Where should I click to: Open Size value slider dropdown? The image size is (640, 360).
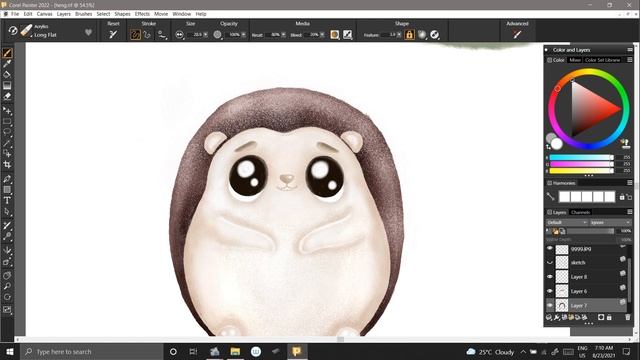point(205,35)
